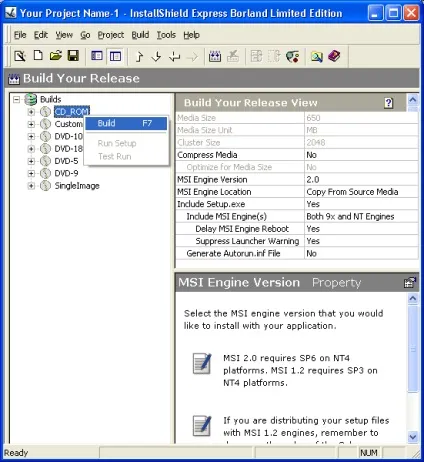Save project using the floppy disk icon
424x462 pixels.
73,56
